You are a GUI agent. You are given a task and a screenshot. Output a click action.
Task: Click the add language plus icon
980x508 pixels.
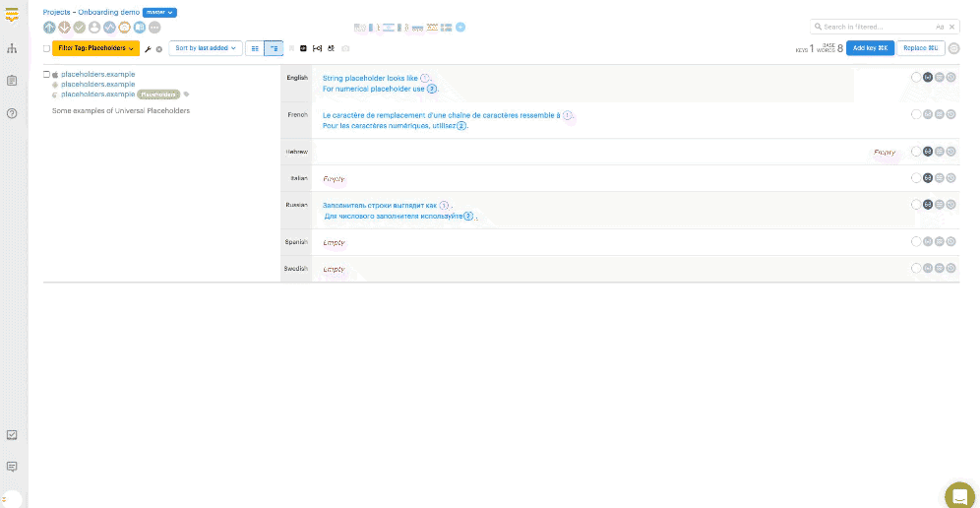[x=460, y=27]
